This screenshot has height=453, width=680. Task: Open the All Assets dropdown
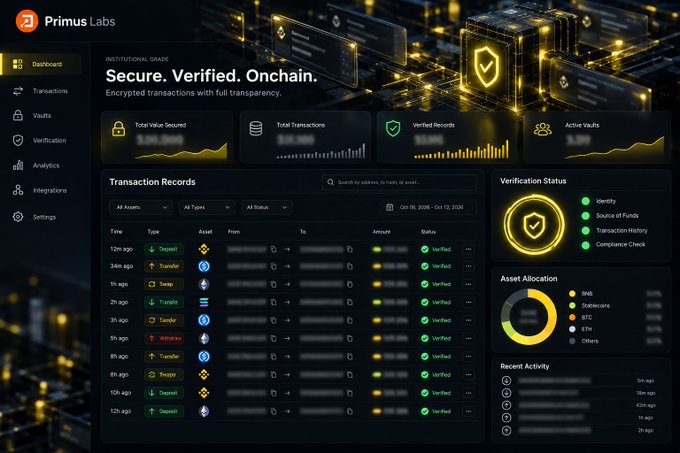coord(141,207)
